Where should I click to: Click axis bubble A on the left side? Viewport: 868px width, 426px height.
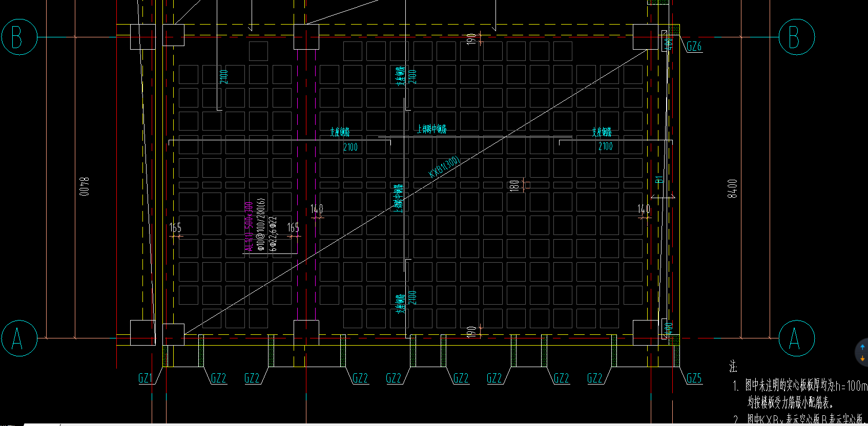point(19,338)
